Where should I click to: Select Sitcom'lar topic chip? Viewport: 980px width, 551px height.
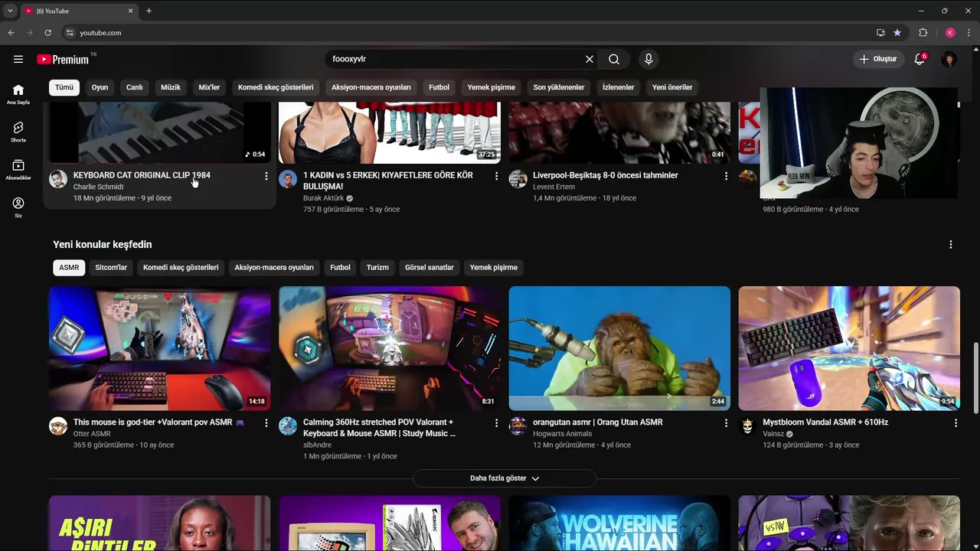(111, 268)
